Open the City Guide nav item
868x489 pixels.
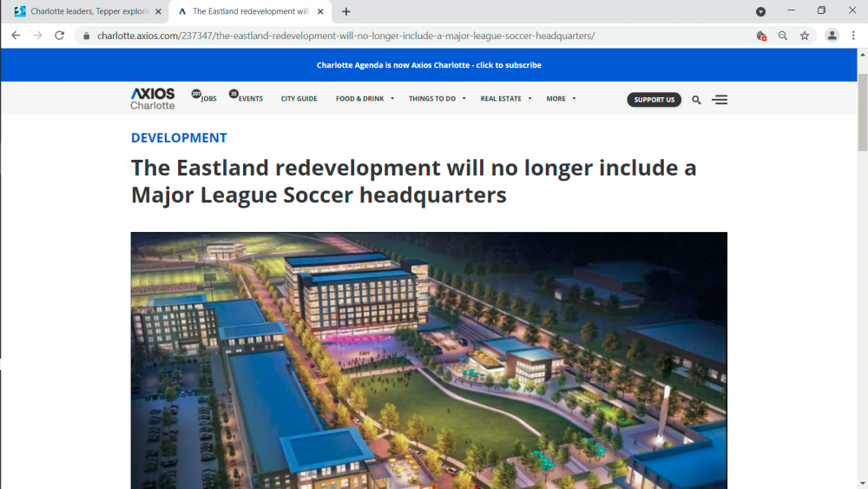click(299, 99)
